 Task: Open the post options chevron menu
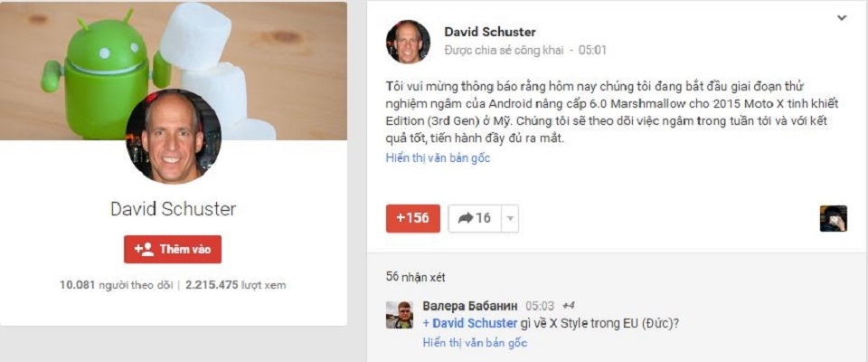(x=842, y=18)
